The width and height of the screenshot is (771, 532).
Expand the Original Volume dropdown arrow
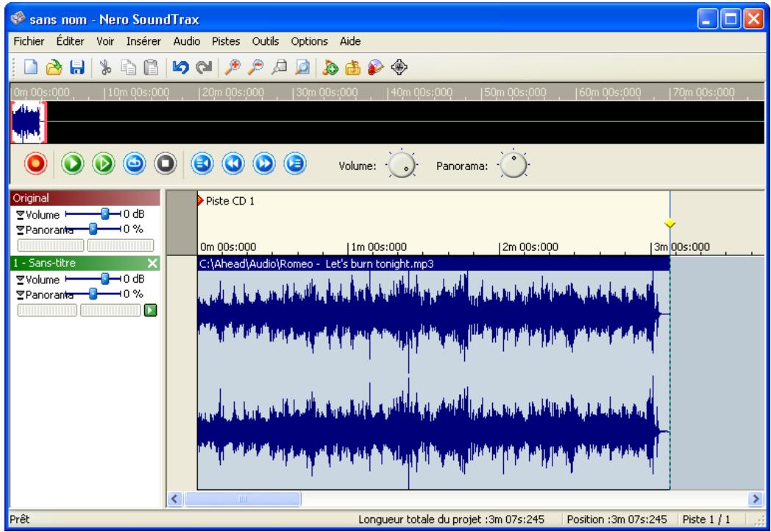click(x=20, y=215)
